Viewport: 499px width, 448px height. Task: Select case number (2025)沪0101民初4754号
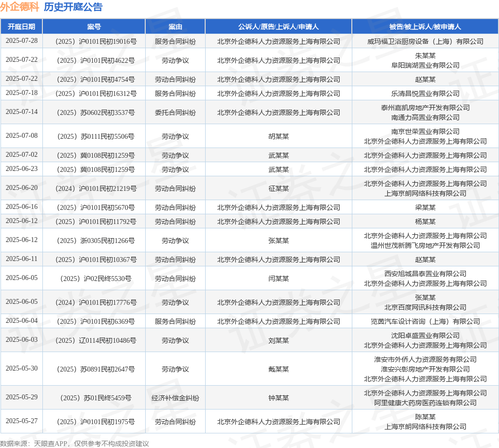pos(96,79)
